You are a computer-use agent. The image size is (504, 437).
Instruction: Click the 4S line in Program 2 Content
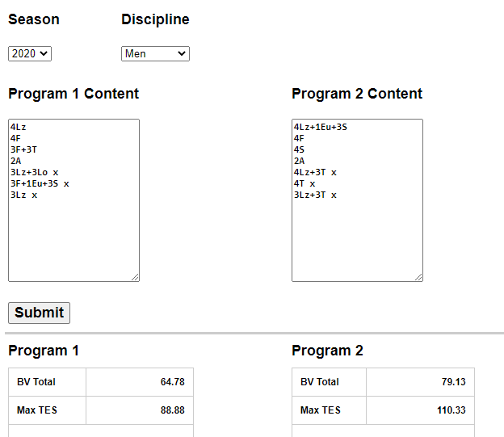point(300,149)
